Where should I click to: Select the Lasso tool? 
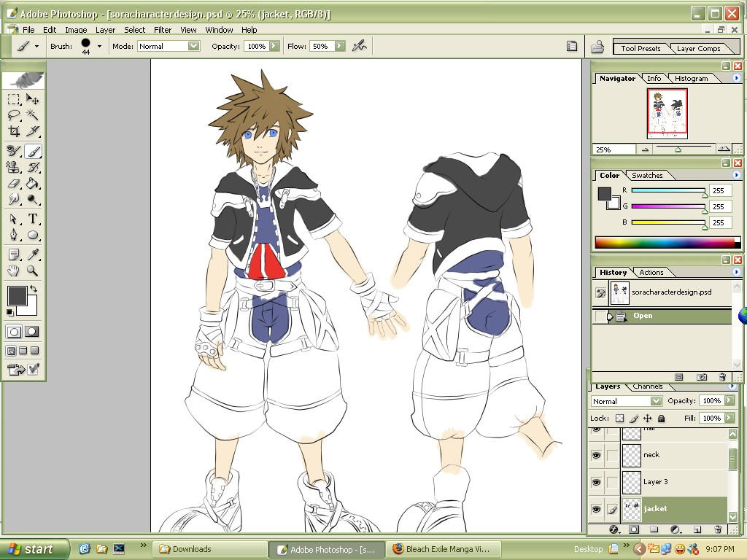coord(14,114)
